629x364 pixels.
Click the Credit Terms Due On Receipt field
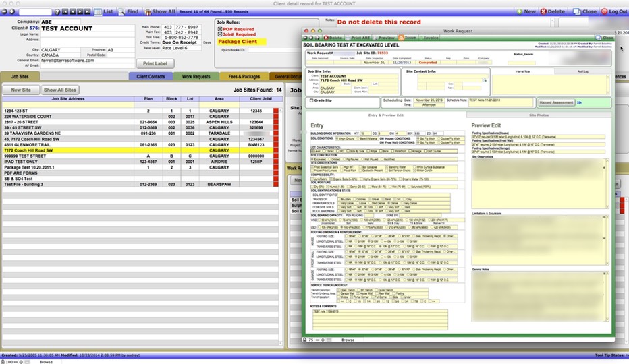point(182,42)
